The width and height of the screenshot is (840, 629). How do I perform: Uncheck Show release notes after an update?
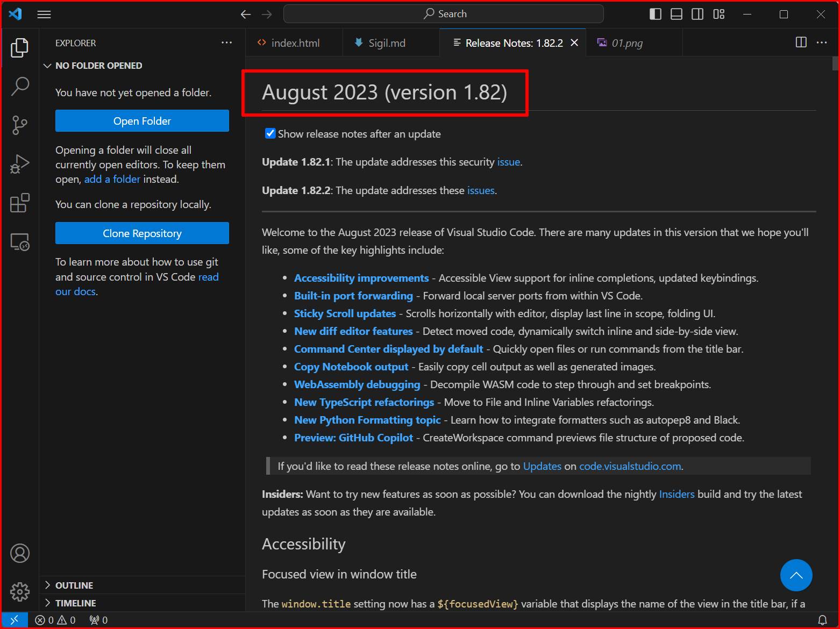(x=270, y=133)
